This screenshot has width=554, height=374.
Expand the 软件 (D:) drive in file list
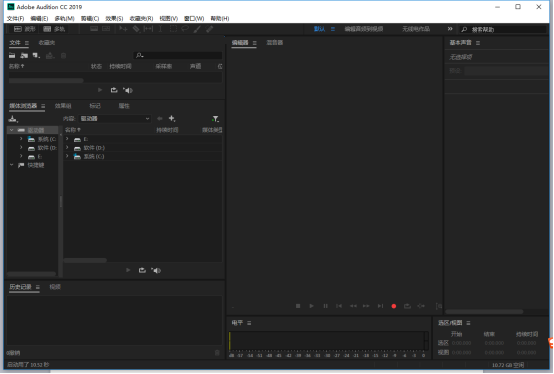pyautogui.click(x=67, y=148)
